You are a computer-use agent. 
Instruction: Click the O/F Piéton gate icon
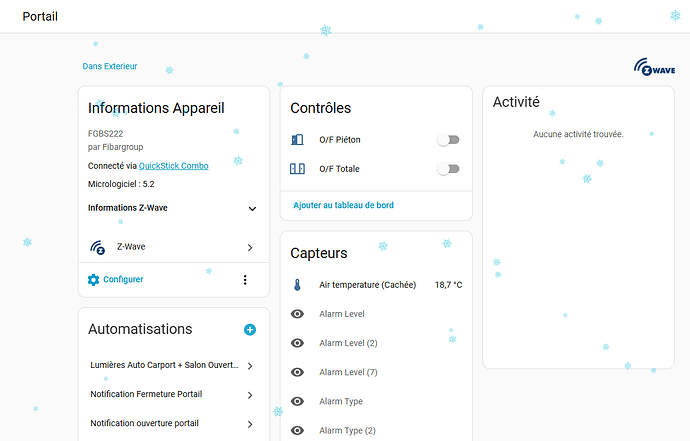pos(297,140)
